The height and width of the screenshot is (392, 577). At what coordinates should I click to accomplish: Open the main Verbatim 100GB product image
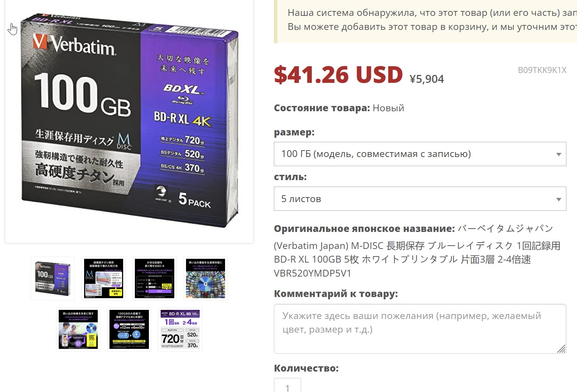click(x=129, y=121)
